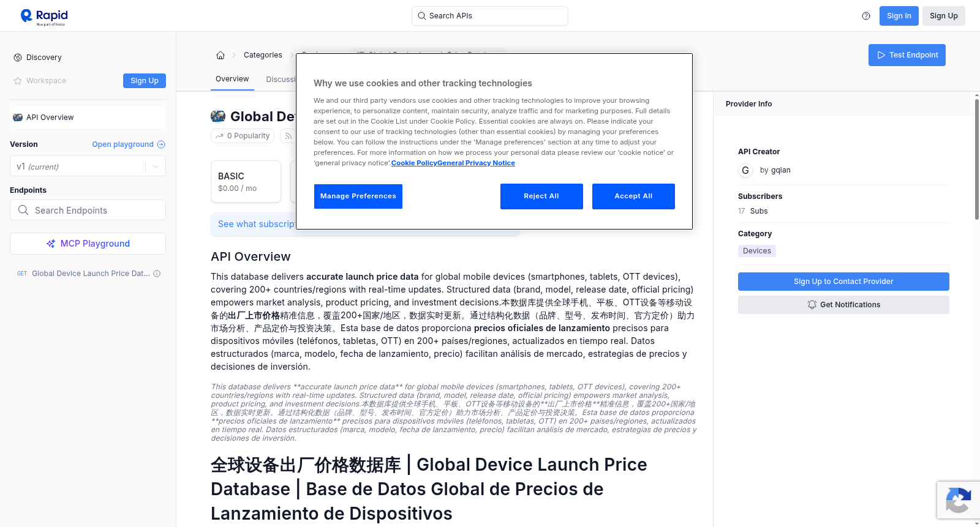The image size is (980, 527).
Task: Focus the Search Endpoints field
Action: (x=88, y=210)
